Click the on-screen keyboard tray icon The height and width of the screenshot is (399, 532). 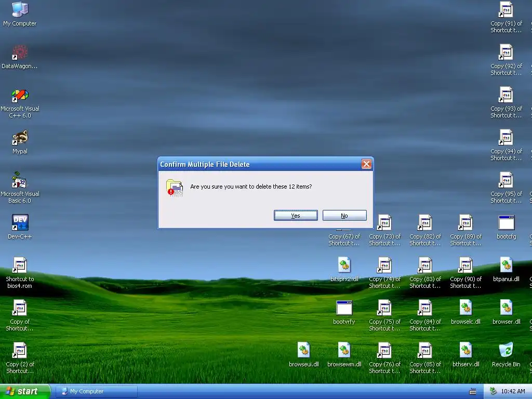[473, 392]
